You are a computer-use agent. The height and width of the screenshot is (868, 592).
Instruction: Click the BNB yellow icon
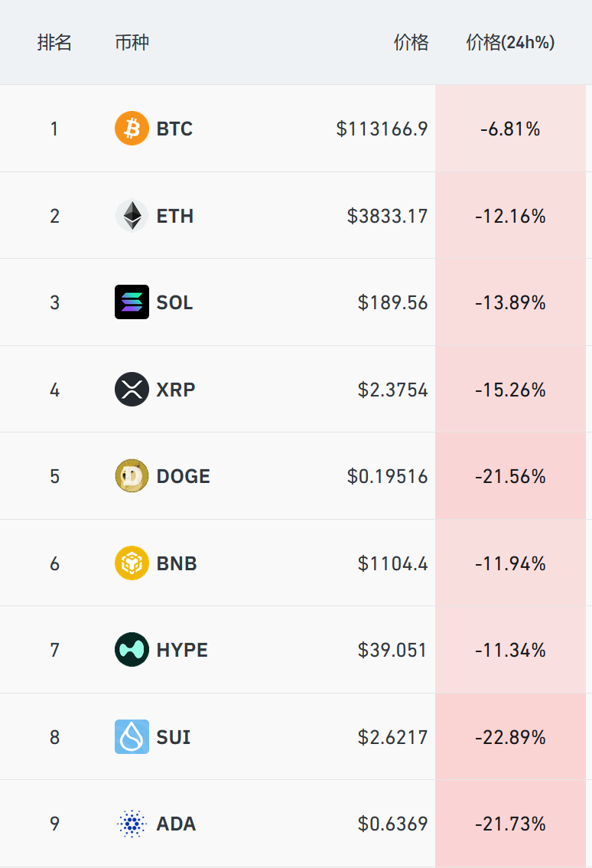tap(132, 563)
